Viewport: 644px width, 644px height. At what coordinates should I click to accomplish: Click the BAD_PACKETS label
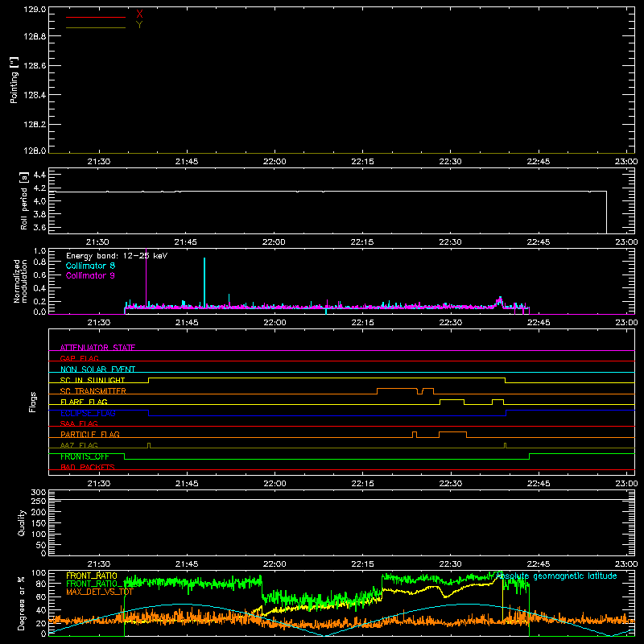click(x=88, y=467)
